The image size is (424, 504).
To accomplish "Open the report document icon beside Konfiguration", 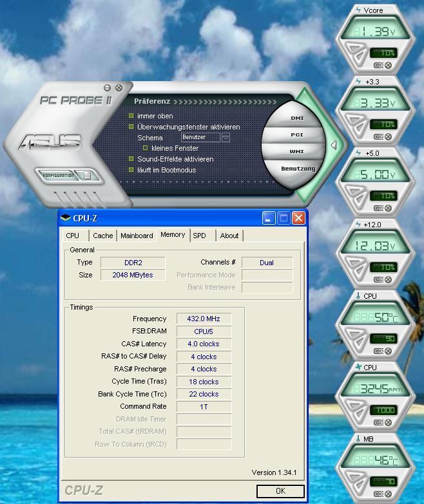I will (87, 175).
